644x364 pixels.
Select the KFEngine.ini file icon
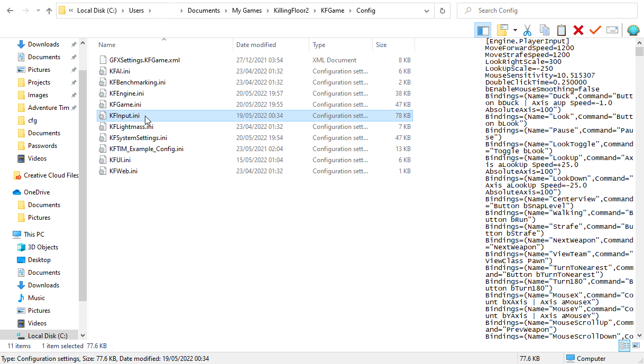pyautogui.click(x=103, y=94)
